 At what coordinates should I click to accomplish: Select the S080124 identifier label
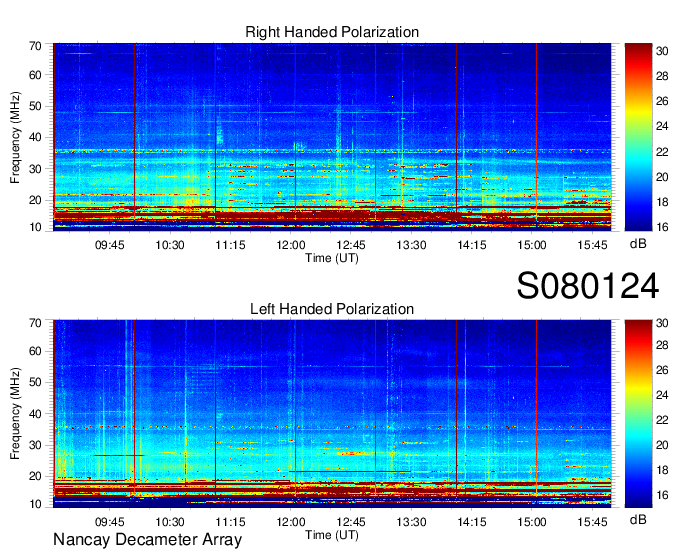click(588, 286)
